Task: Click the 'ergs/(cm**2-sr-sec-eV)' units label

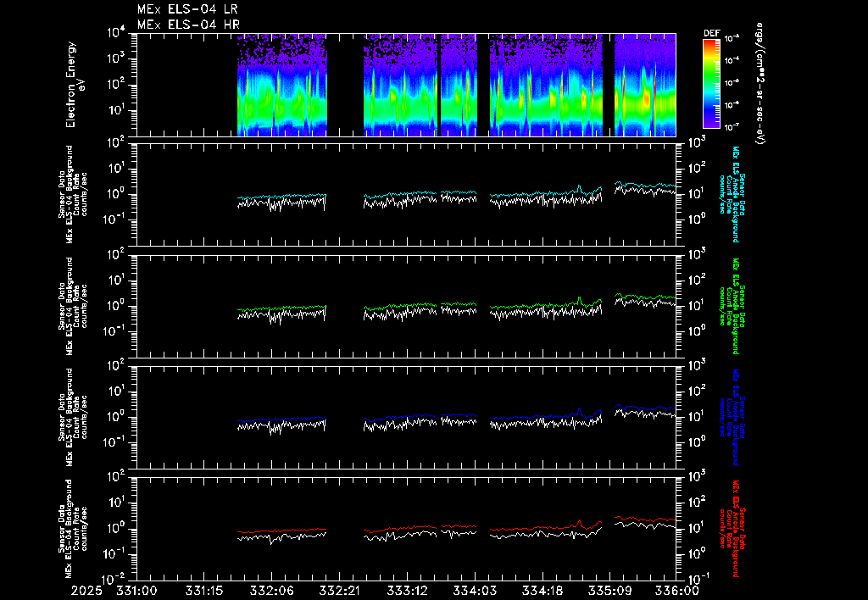Action: pos(760,84)
